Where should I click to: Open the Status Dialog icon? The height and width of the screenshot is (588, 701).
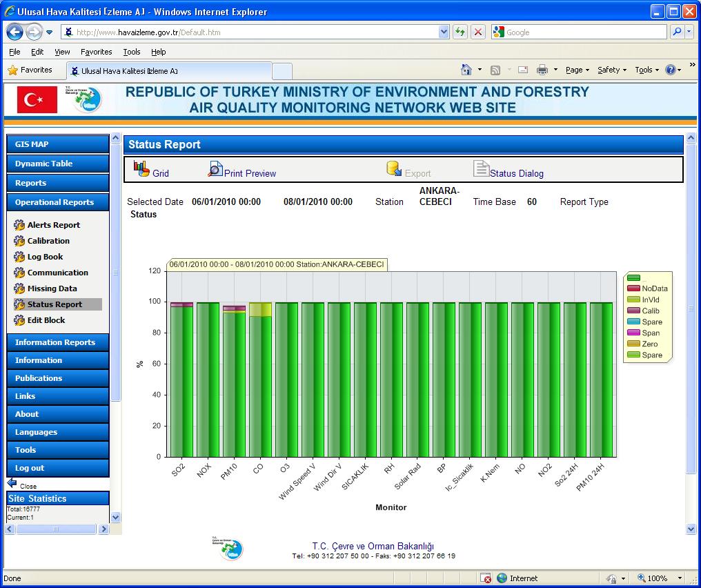click(483, 168)
